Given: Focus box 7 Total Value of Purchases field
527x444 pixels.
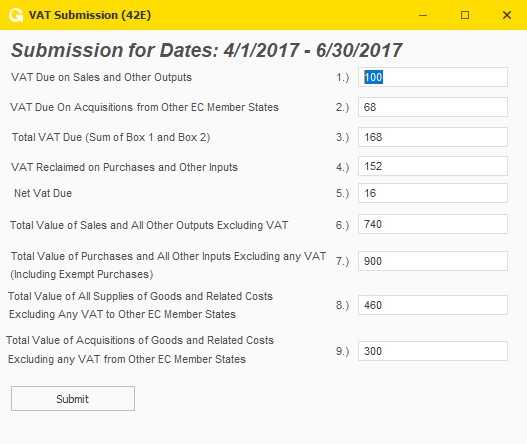Looking at the screenshot, I should pos(433,261).
